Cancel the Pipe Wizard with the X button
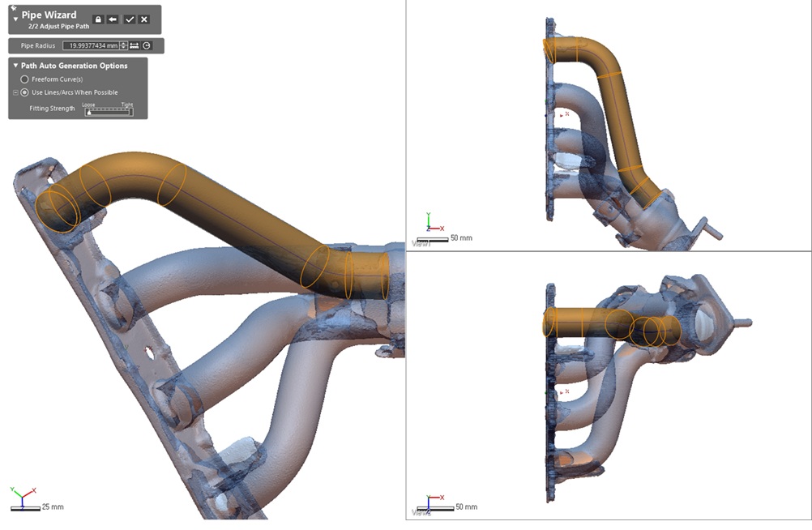Image resolution: width=812 pixels, height=530 pixels. pyautogui.click(x=144, y=19)
